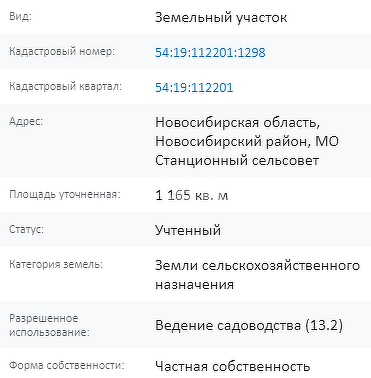Click the 'Статус:' field label
This screenshot has height=378, width=371.
(26, 229)
